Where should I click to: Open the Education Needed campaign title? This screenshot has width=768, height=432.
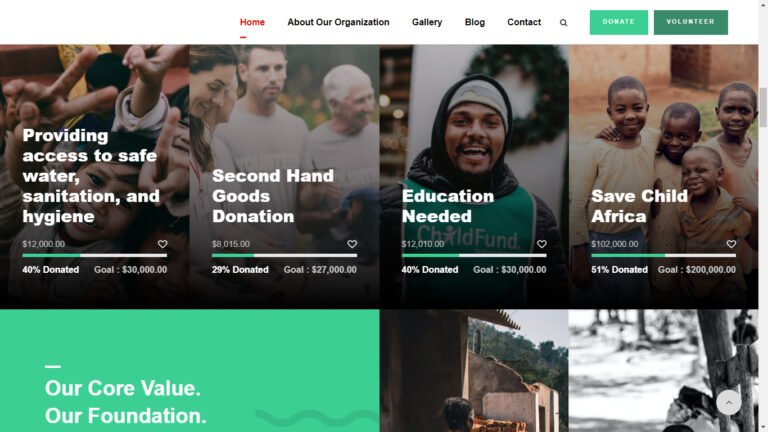(448, 206)
